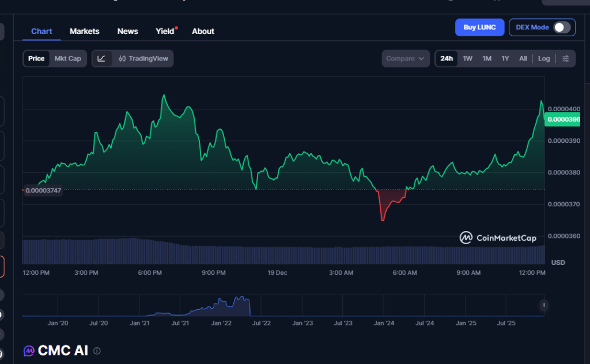The image size is (590, 364).
Task: Switch chart to Mkt Cap view
Action: pos(67,59)
